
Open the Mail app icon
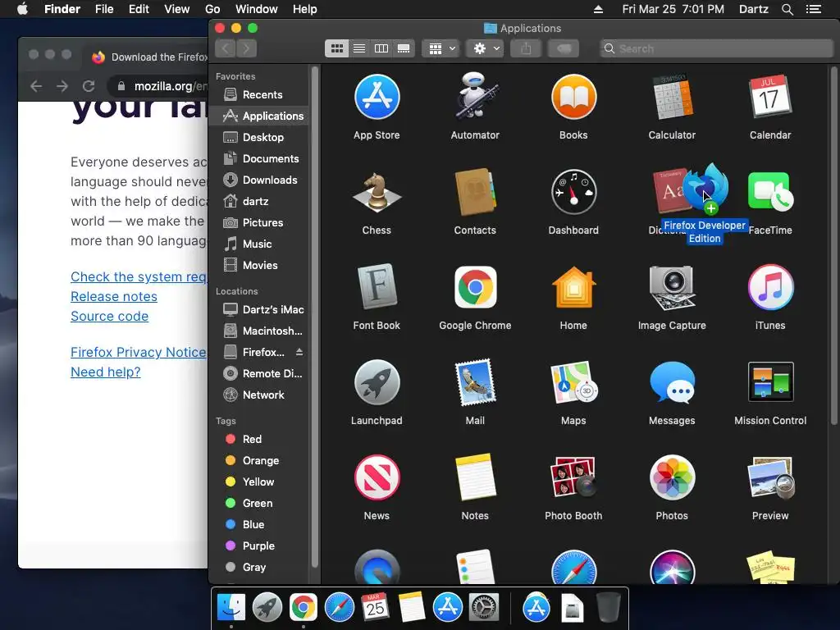(475, 382)
